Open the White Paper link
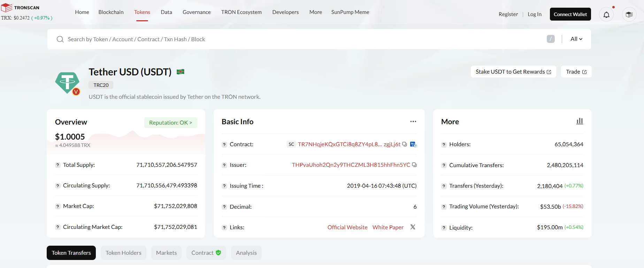This screenshot has height=268, width=644. (x=388, y=228)
